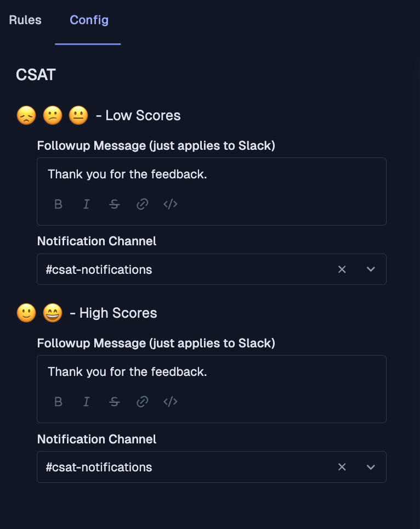Toggle bold in High Scores followup message
Viewport: 420px width, 529px height.
(x=59, y=402)
